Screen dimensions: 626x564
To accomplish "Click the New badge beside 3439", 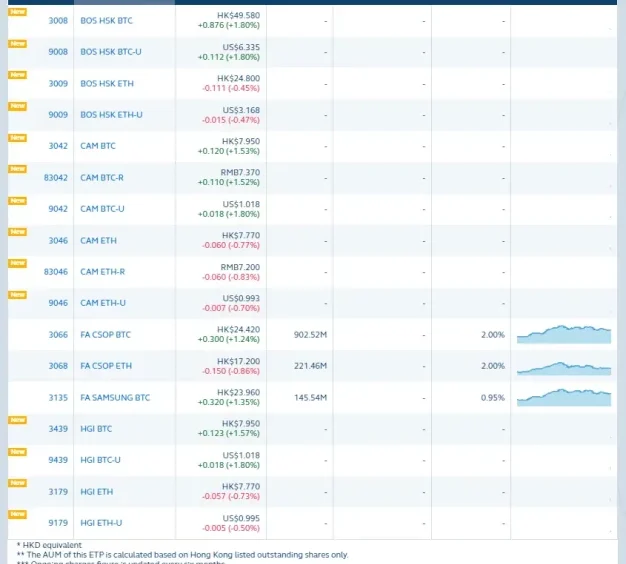I will 18,420.
